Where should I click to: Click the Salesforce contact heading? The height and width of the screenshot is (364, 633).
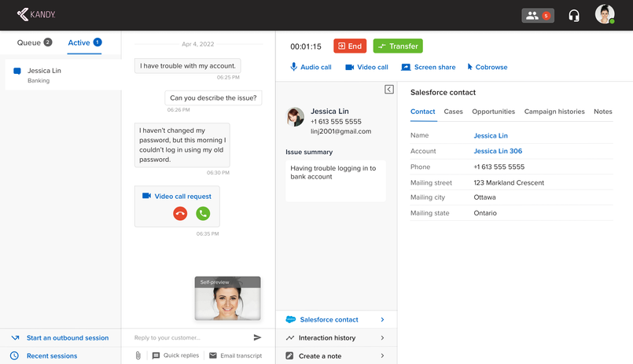click(443, 93)
